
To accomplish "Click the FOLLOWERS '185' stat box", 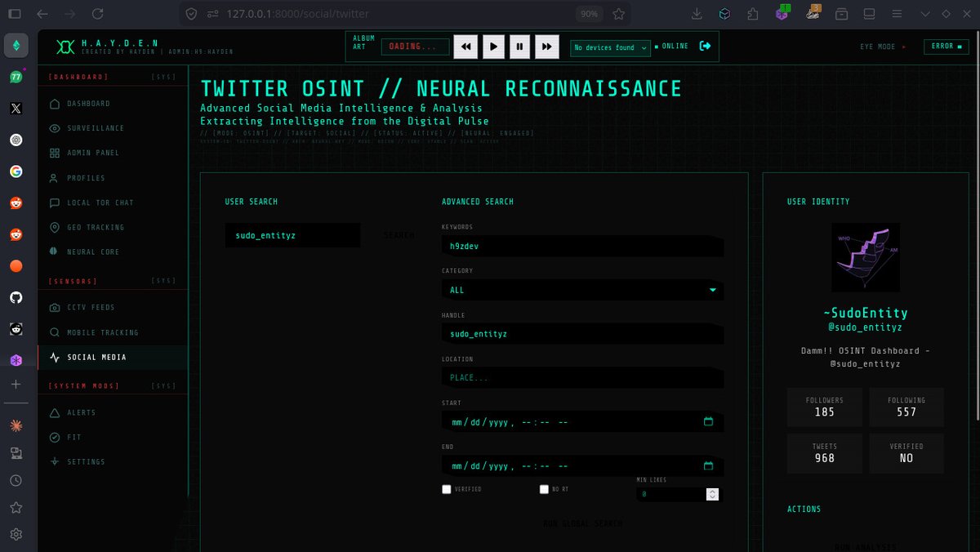I will point(825,407).
